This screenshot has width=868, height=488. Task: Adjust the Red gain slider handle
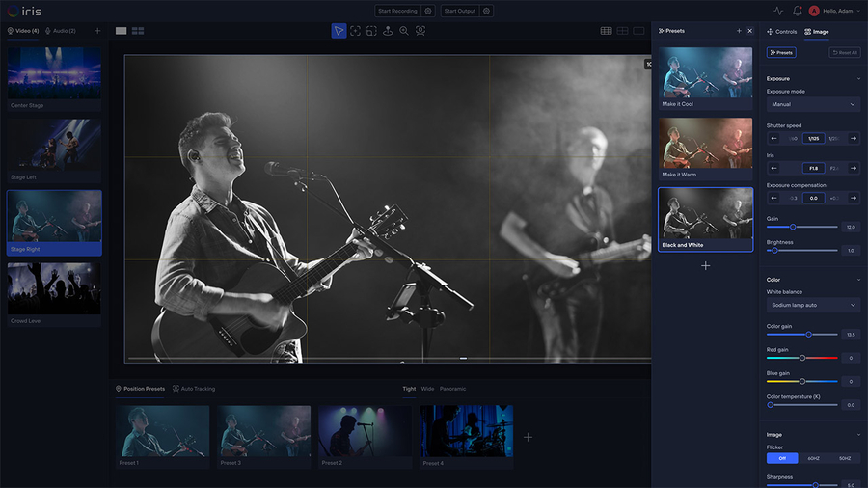[x=802, y=358]
